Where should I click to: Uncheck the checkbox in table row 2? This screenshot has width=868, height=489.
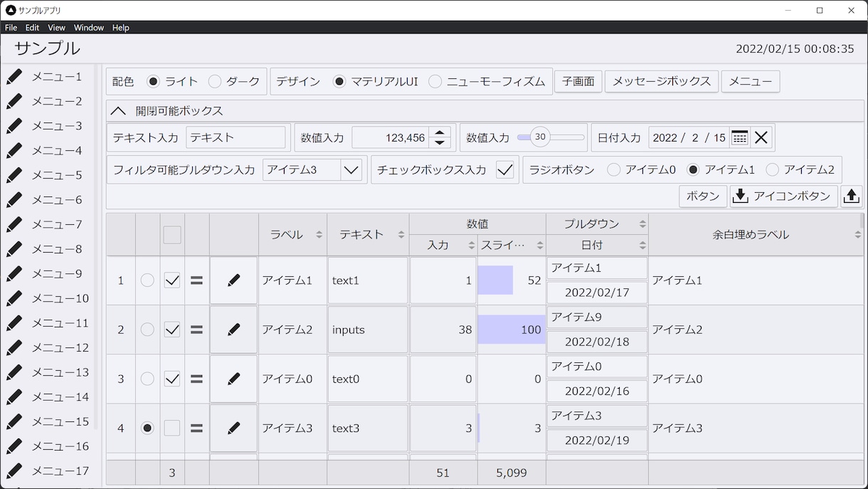pyautogui.click(x=172, y=330)
